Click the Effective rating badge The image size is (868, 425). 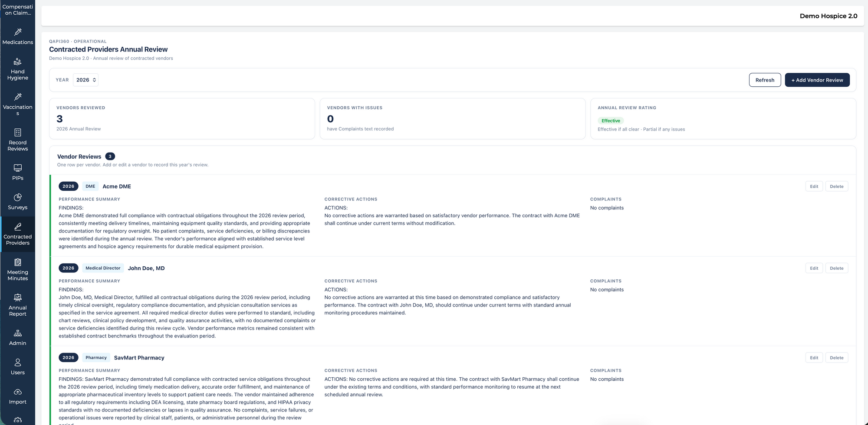click(x=611, y=121)
